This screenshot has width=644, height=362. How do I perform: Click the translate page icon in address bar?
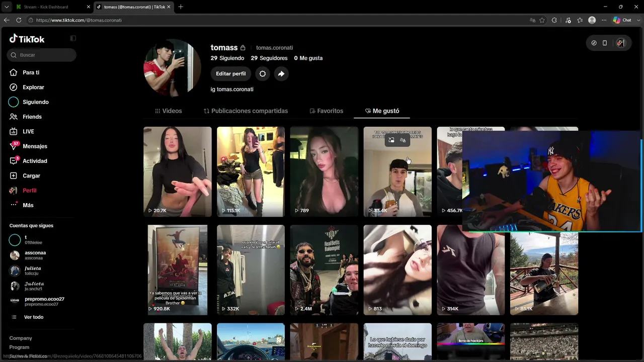pyautogui.click(x=532, y=20)
